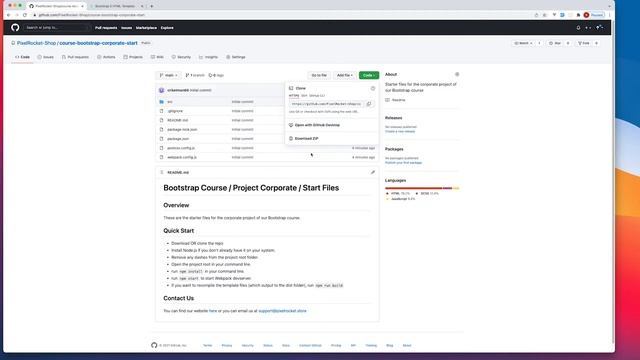Click the 1 branch link

pyautogui.click(x=195, y=75)
